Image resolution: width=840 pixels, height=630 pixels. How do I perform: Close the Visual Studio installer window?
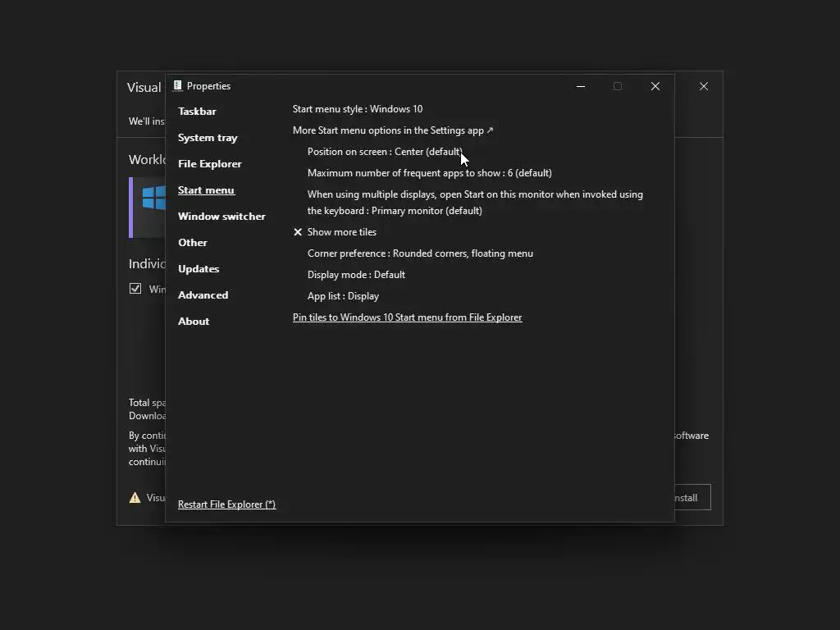pyautogui.click(x=704, y=86)
